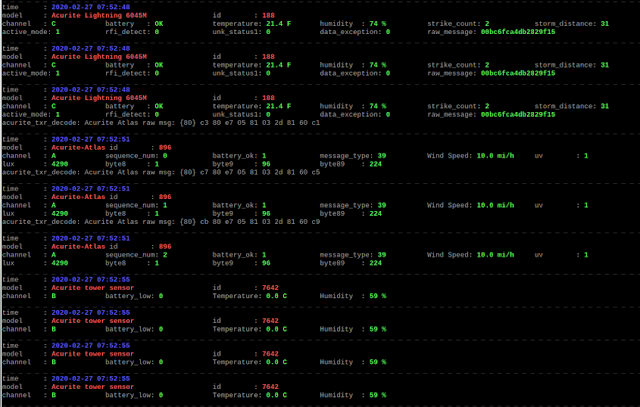The image size is (640, 407).
Task: Select storm_distance 31 in topmost Lightning block
Action: coord(604,24)
